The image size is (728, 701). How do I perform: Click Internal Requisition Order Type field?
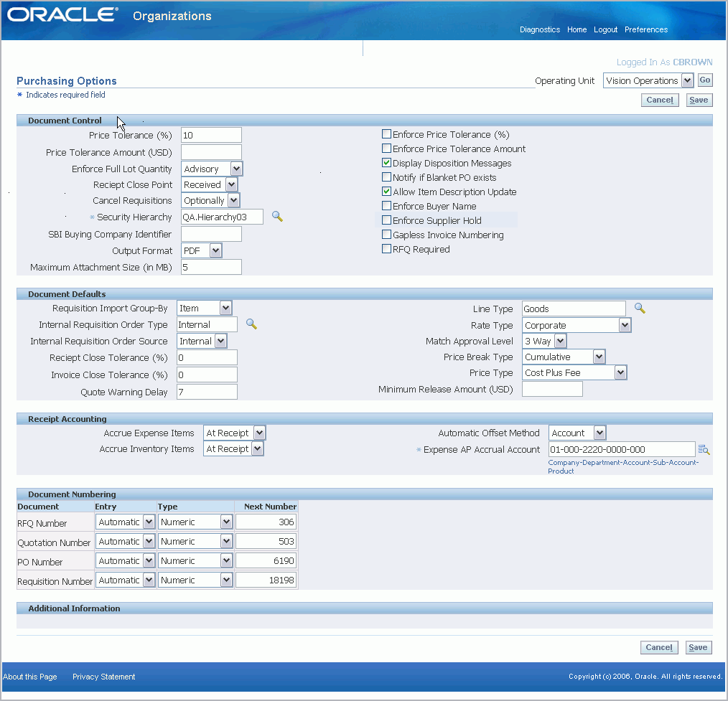click(207, 325)
